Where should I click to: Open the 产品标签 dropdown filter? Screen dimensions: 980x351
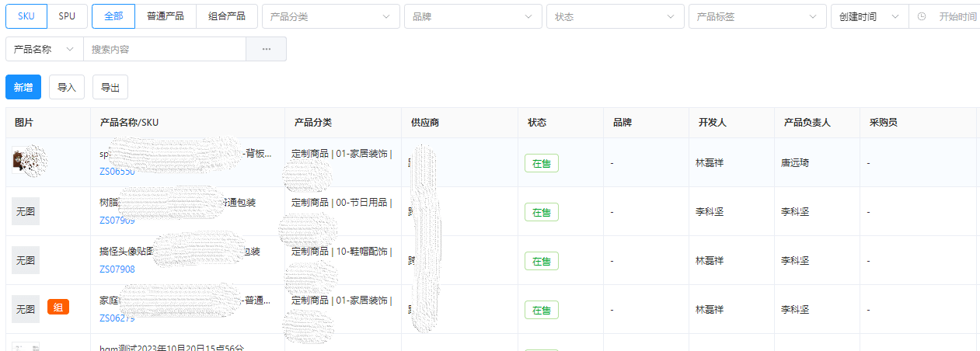[x=758, y=16]
